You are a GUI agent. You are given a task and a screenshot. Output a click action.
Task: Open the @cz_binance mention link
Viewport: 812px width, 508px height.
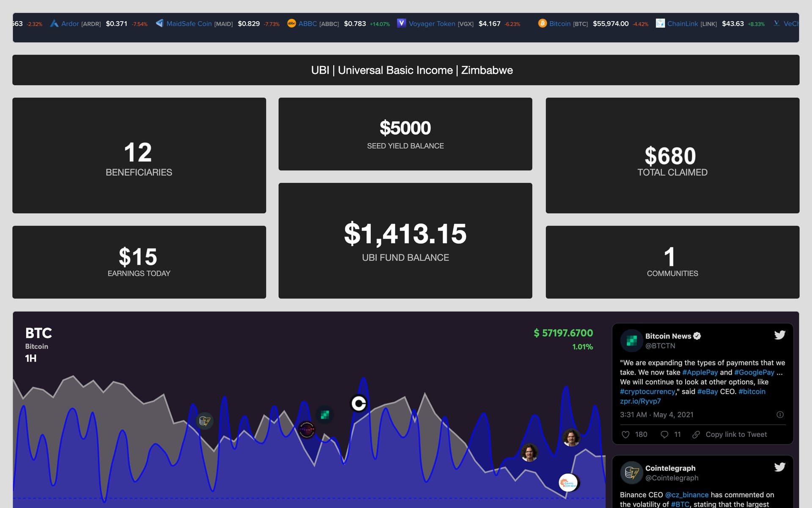click(686, 494)
